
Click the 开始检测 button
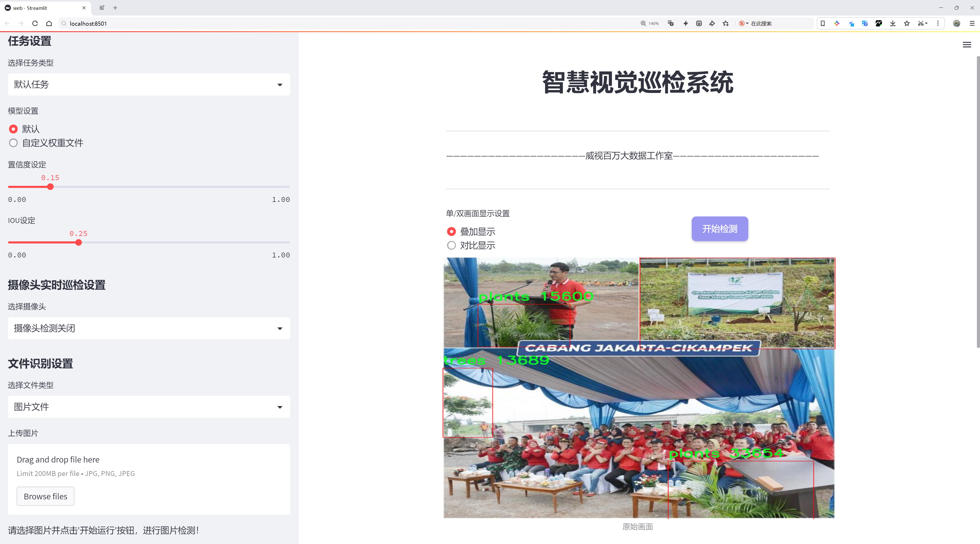click(x=719, y=229)
